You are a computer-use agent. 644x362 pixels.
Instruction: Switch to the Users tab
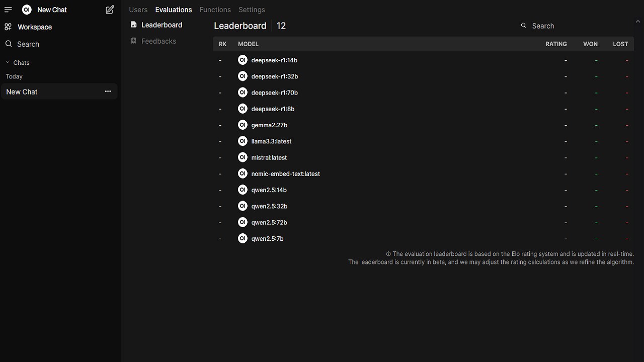138,10
